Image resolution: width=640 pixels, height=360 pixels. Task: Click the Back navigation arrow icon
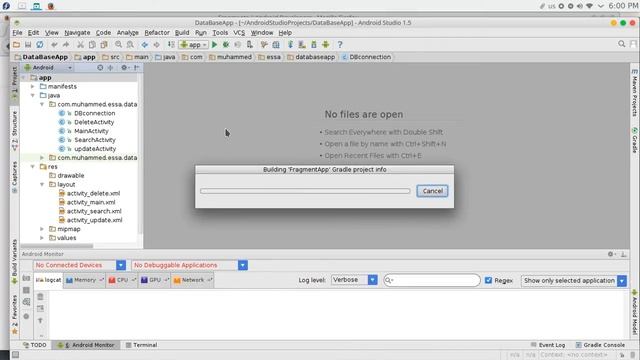pos(144,44)
